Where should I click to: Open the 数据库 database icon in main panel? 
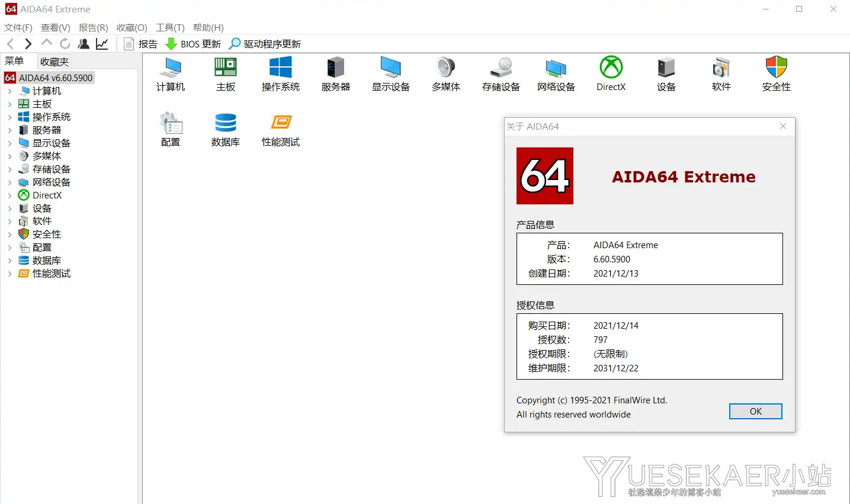pos(226,129)
